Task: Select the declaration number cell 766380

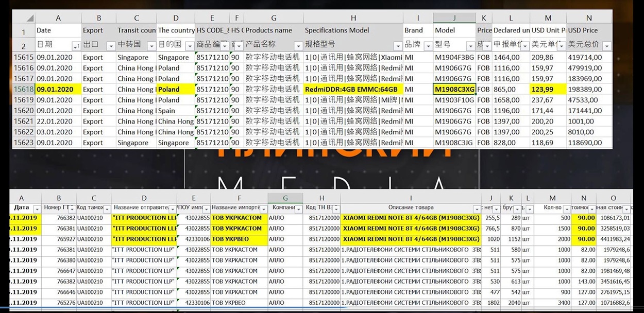Action: [58, 260]
